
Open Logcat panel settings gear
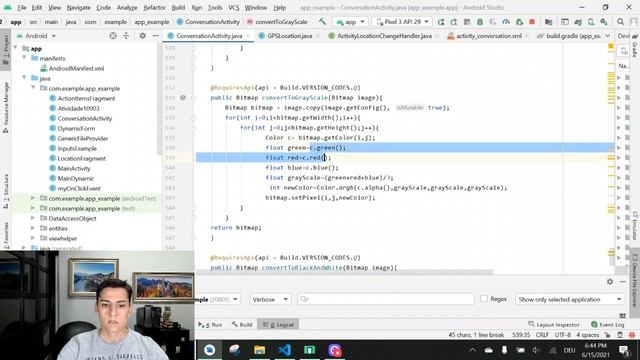pyautogui.click(x=610, y=282)
